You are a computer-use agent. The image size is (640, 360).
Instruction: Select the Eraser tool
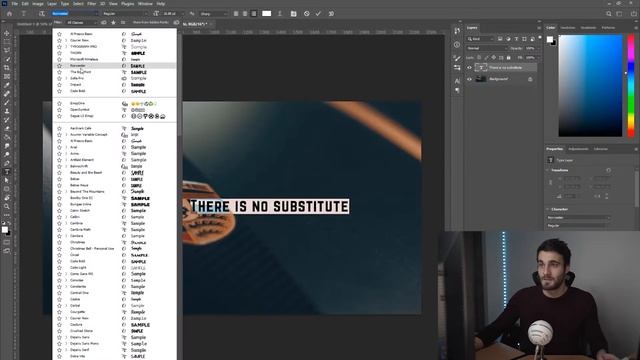[7, 128]
